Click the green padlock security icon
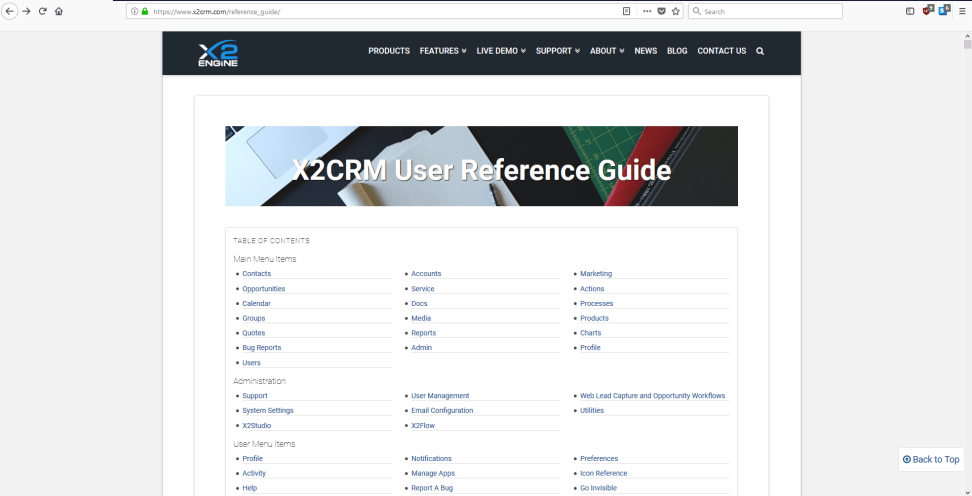 point(145,11)
